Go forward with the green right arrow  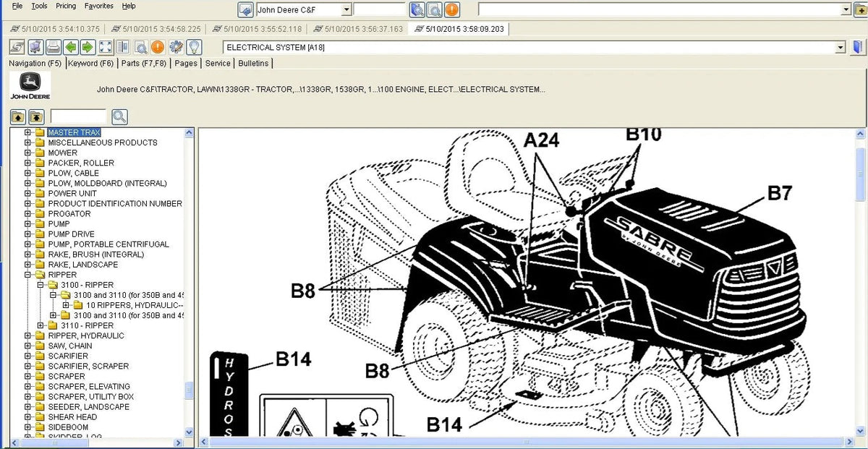88,48
